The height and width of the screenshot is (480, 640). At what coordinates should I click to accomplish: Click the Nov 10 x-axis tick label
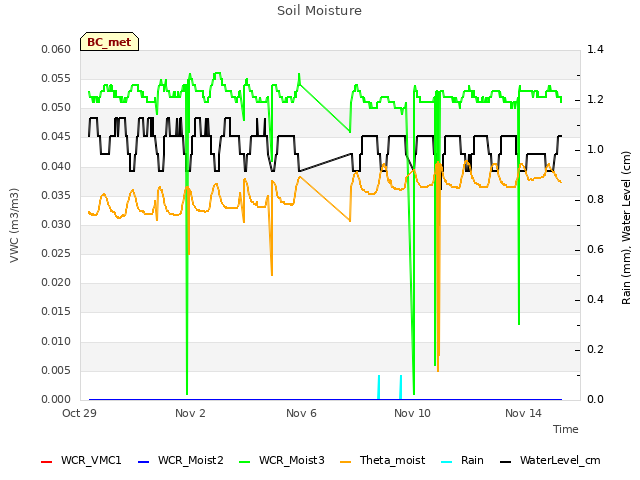412,413
